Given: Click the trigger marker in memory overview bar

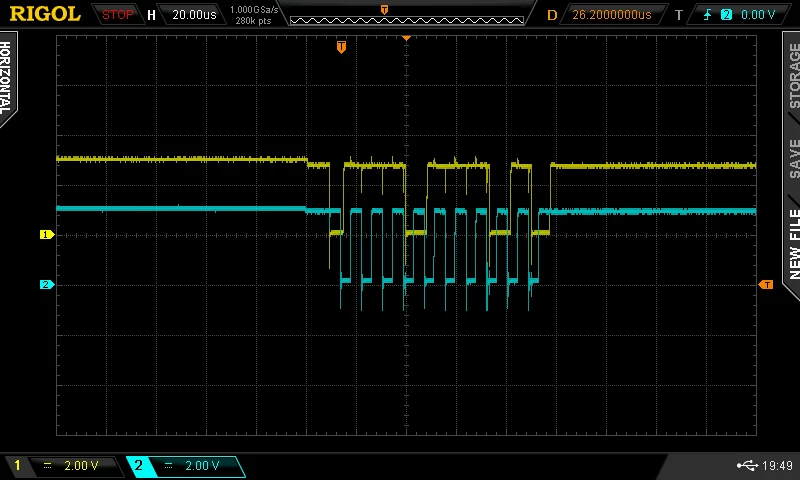Looking at the screenshot, I should [x=384, y=10].
